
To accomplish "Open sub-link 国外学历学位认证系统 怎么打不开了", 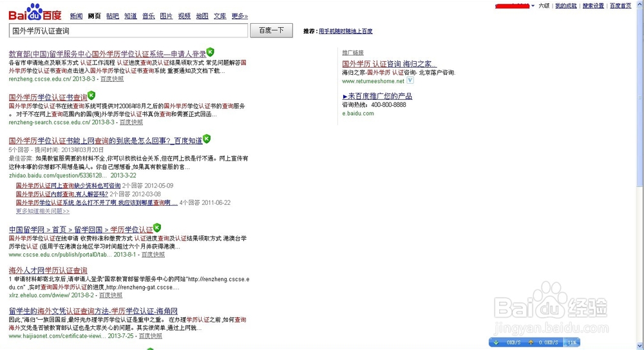I will pyautogui.click(x=97, y=203).
